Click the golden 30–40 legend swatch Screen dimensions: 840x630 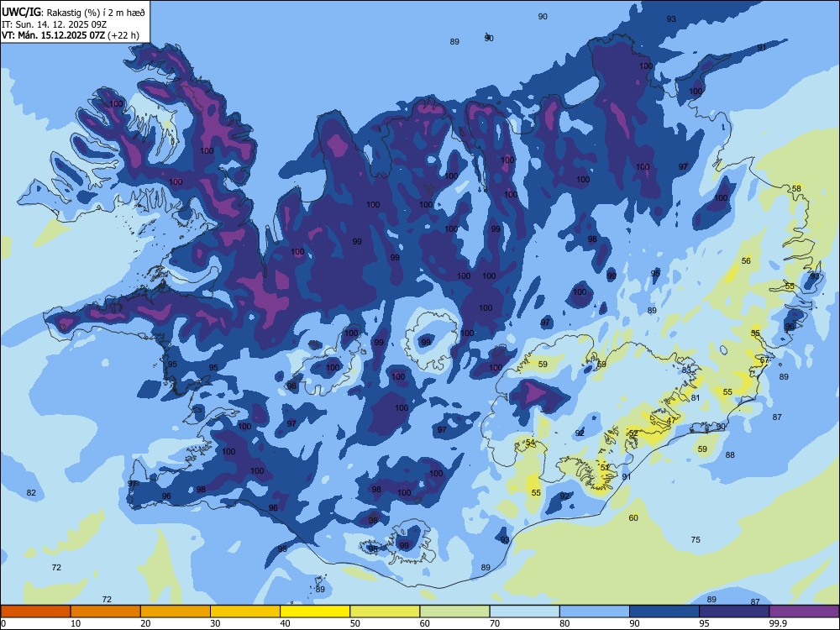click(245, 612)
